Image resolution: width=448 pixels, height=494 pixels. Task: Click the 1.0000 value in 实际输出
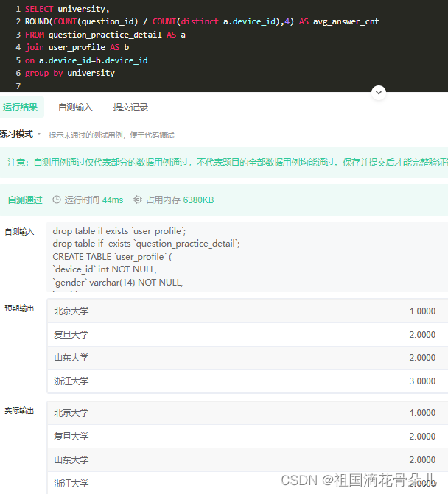pyautogui.click(x=422, y=413)
